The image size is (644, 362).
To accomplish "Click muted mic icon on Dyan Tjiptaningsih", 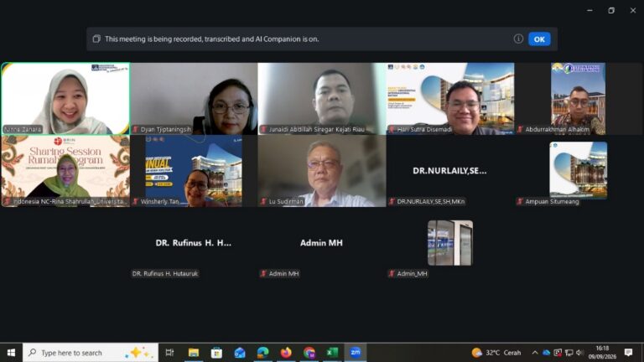I will click(136, 129).
